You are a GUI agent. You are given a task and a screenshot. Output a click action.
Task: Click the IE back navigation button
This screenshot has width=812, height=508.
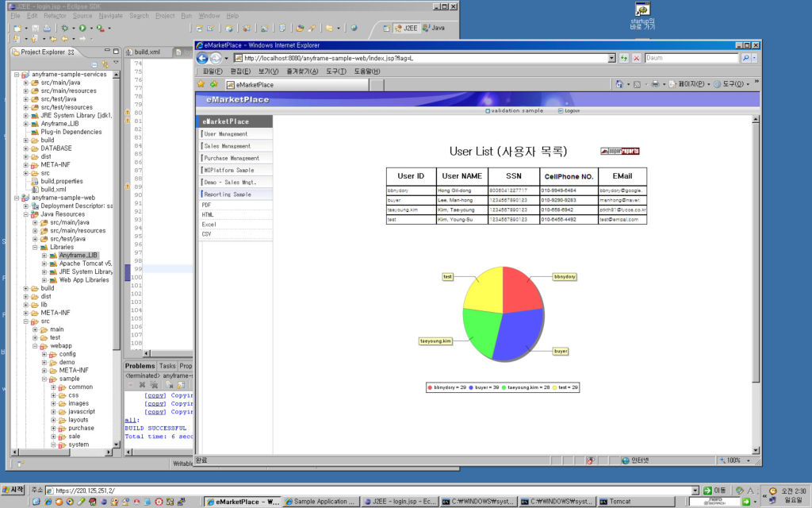click(202, 58)
